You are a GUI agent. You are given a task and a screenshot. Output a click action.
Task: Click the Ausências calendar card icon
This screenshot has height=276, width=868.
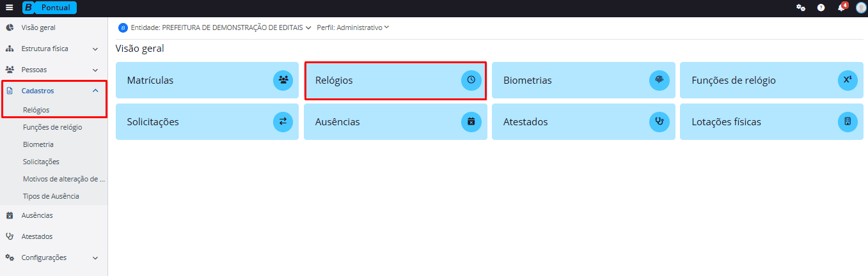click(471, 121)
